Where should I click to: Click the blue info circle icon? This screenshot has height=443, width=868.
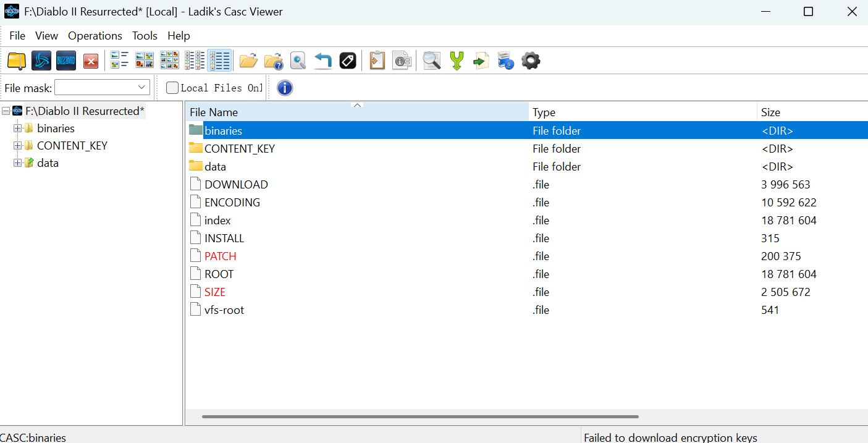(284, 88)
